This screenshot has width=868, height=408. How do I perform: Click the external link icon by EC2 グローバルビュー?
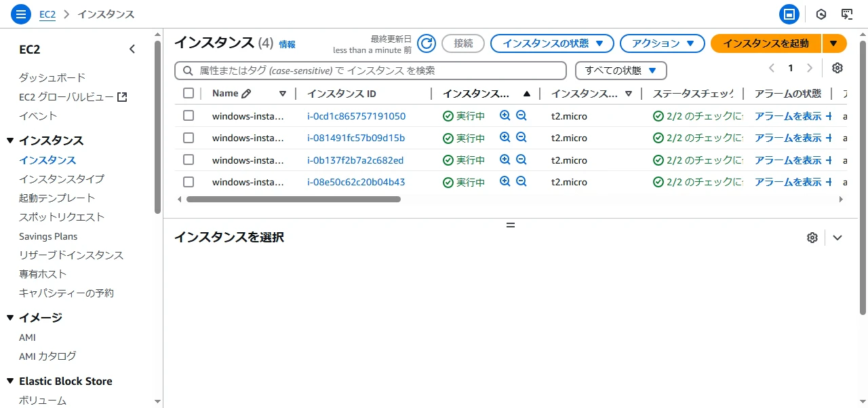(122, 97)
